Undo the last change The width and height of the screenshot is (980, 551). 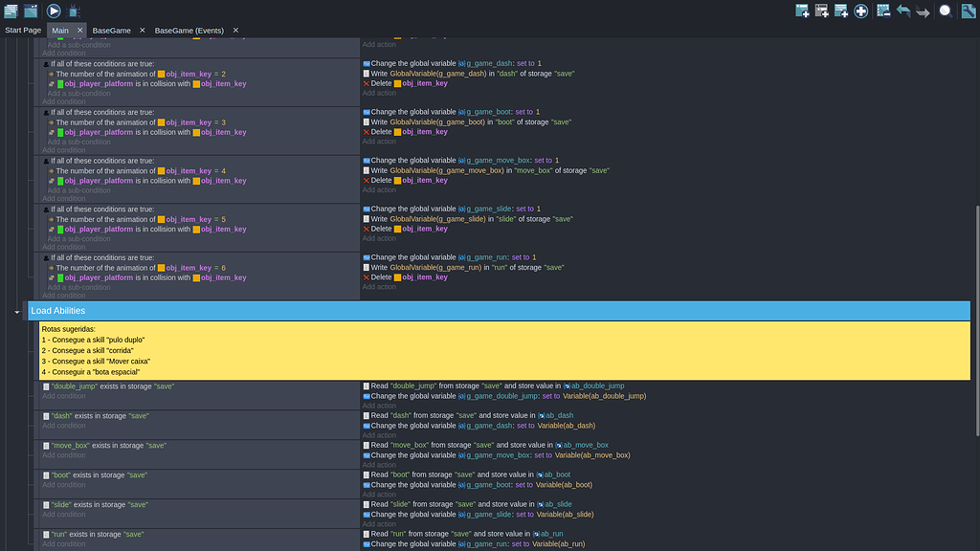(x=903, y=11)
